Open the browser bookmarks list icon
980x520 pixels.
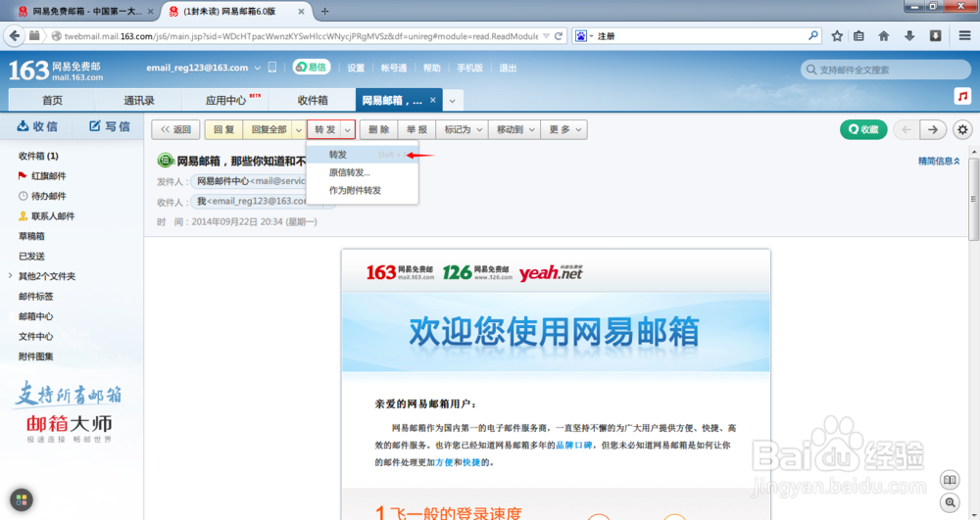pyautogui.click(x=859, y=36)
